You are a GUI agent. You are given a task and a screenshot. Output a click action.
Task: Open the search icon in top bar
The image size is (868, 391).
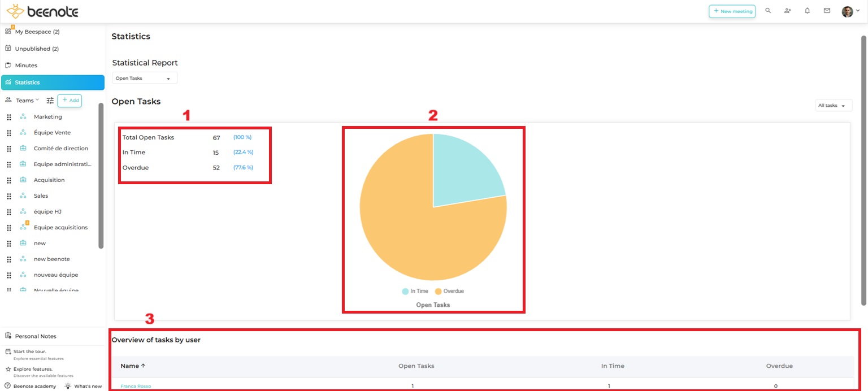[767, 10]
